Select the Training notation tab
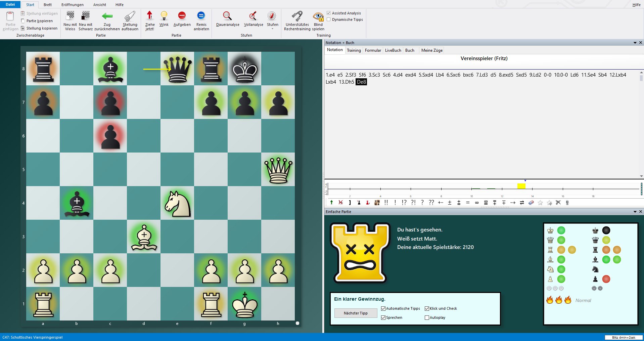 (x=354, y=50)
